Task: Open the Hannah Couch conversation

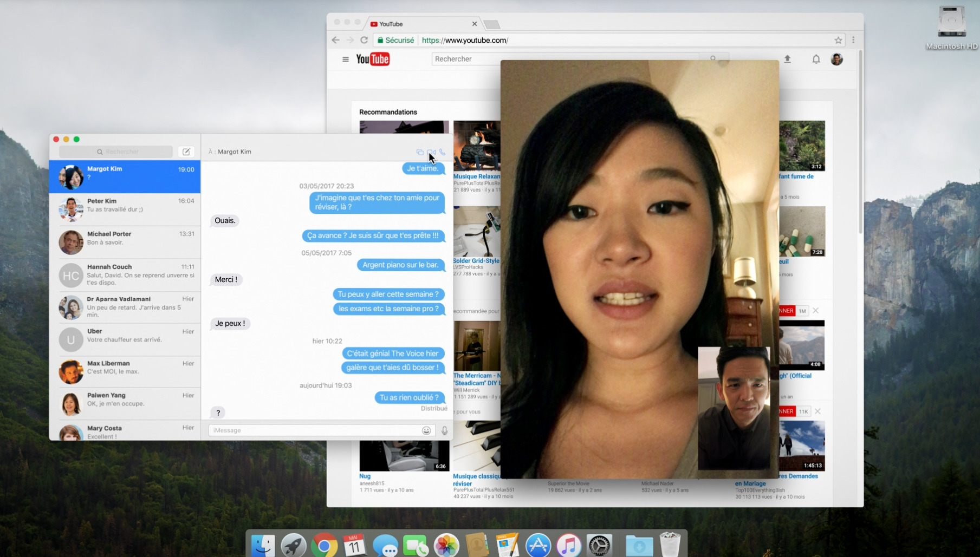Action: coord(125,275)
